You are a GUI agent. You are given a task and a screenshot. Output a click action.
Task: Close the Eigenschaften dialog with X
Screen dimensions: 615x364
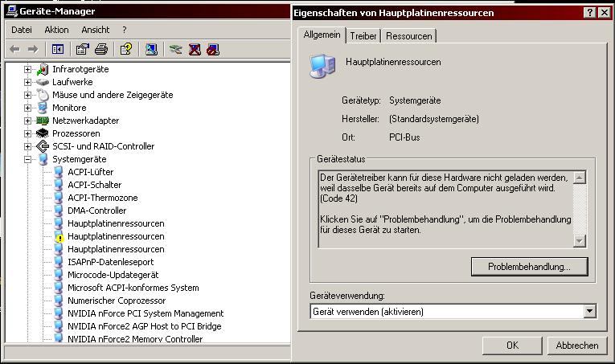click(605, 13)
